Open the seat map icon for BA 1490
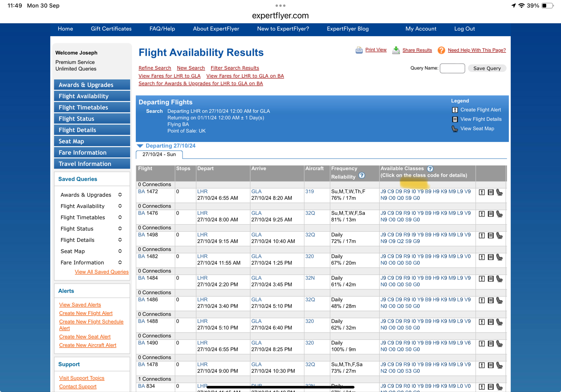The image size is (561, 392). pyautogui.click(x=499, y=343)
